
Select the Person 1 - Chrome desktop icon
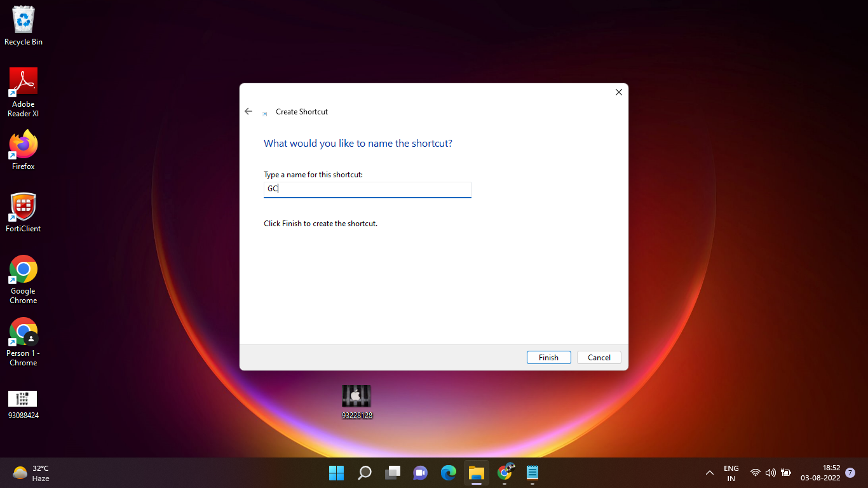point(24,342)
